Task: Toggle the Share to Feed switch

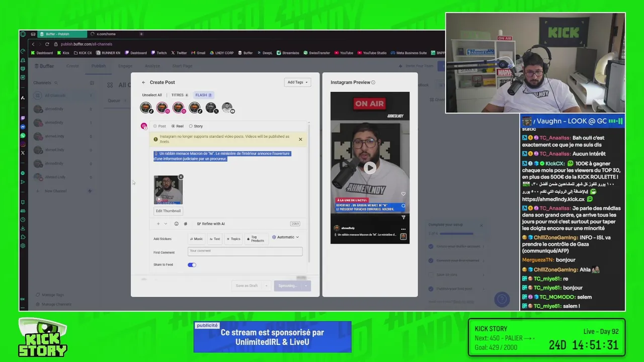Action: coord(192,265)
